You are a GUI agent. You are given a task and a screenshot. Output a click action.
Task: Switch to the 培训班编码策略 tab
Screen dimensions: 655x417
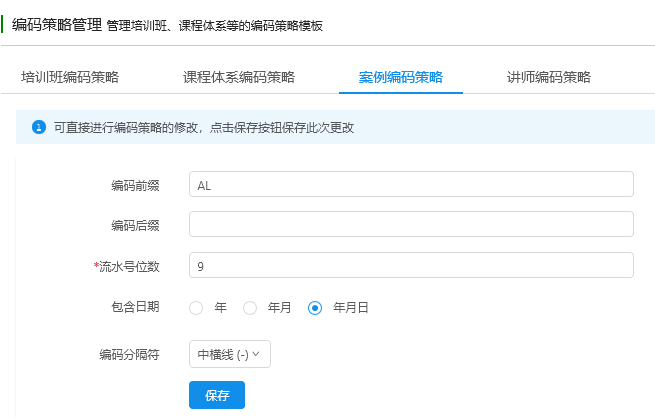coord(70,77)
